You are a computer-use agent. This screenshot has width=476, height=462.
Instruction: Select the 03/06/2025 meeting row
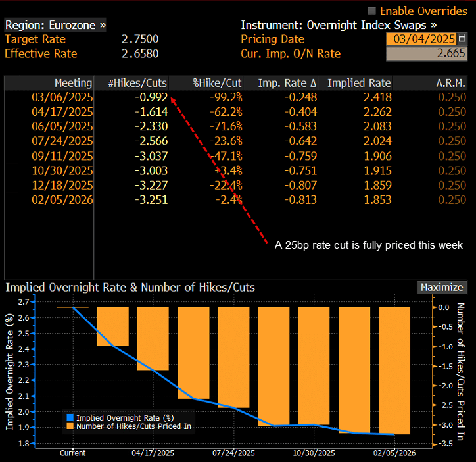235,97
